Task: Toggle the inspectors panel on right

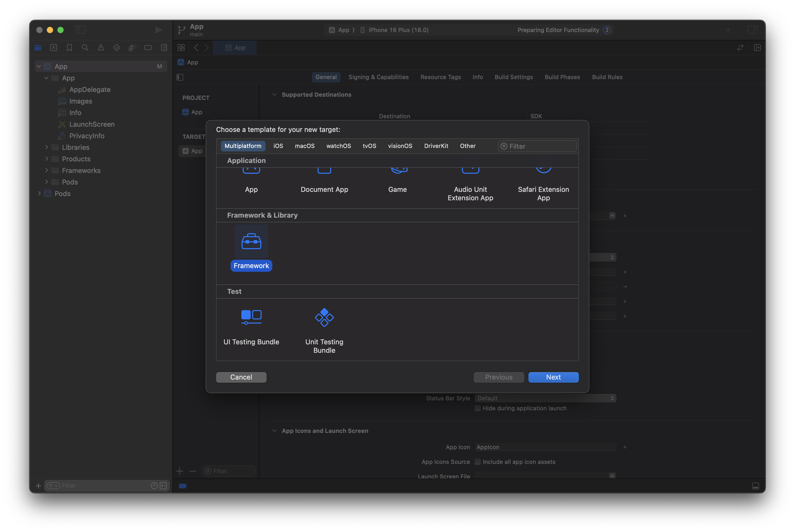Action: click(x=752, y=30)
